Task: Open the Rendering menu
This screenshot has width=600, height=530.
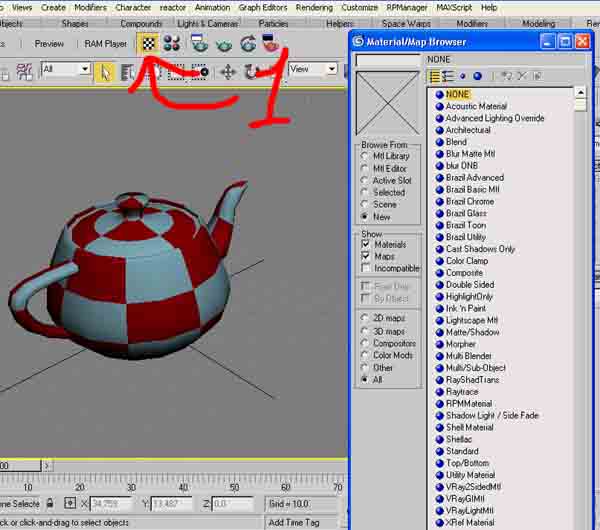Action: pos(314,7)
